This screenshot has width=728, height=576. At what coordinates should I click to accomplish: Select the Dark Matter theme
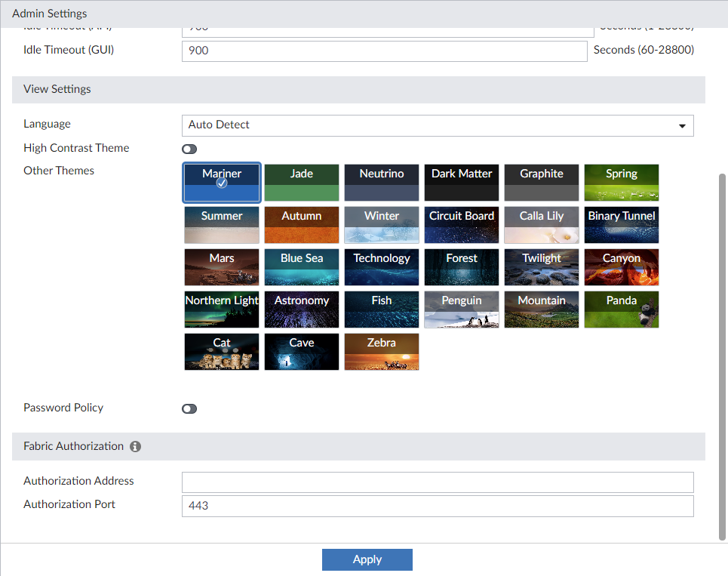click(462, 183)
